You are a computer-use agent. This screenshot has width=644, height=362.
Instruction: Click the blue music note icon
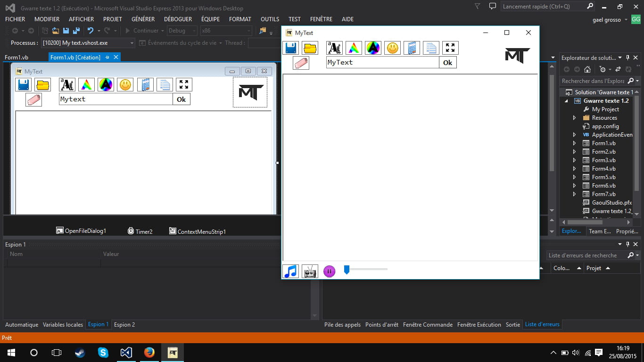click(x=290, y=271)
